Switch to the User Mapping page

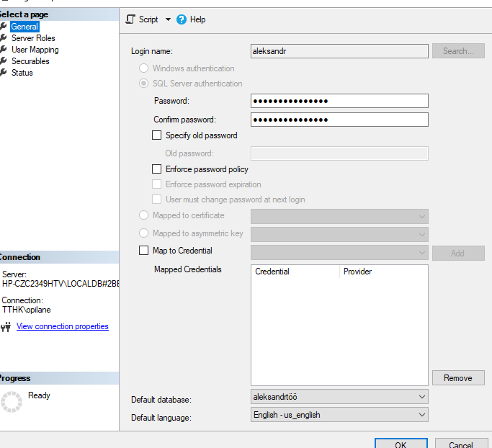tap(35, 50)
